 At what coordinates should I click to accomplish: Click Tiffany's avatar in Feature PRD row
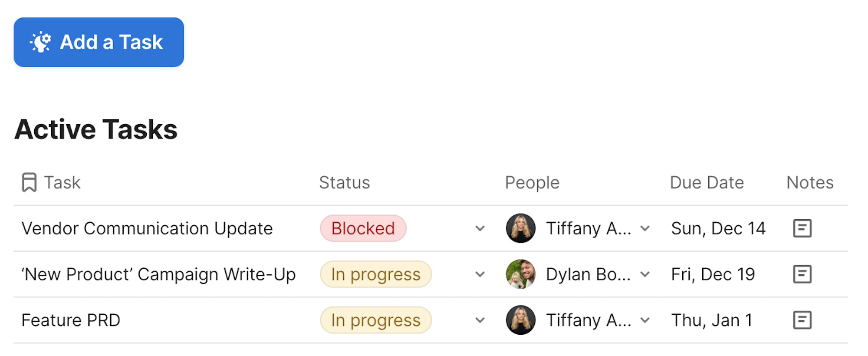coord(520,320)
